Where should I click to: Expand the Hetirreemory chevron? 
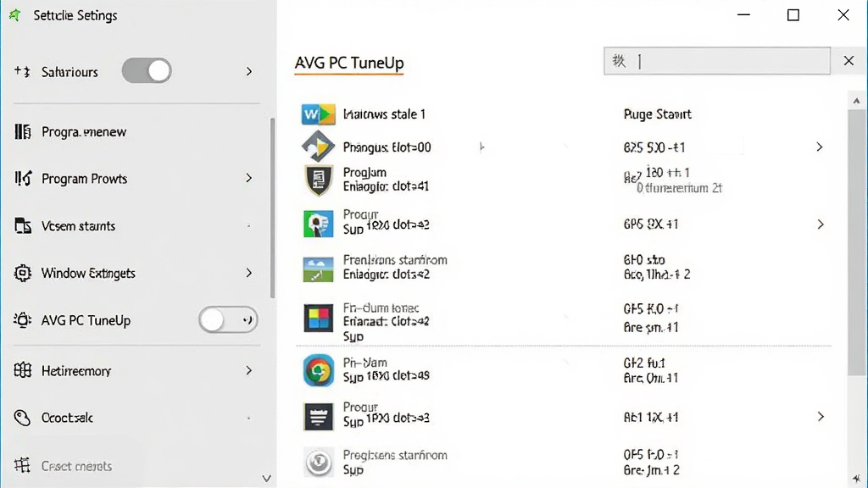click(249, 370)
